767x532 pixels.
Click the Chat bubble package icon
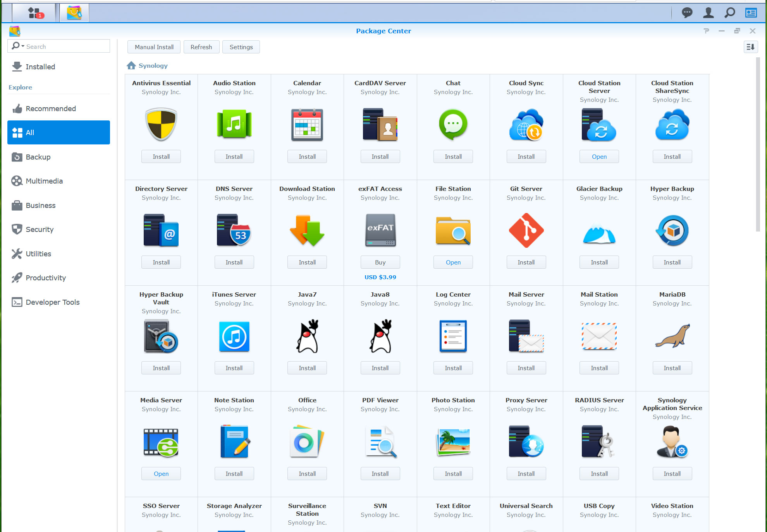click(x=453, y=124)
